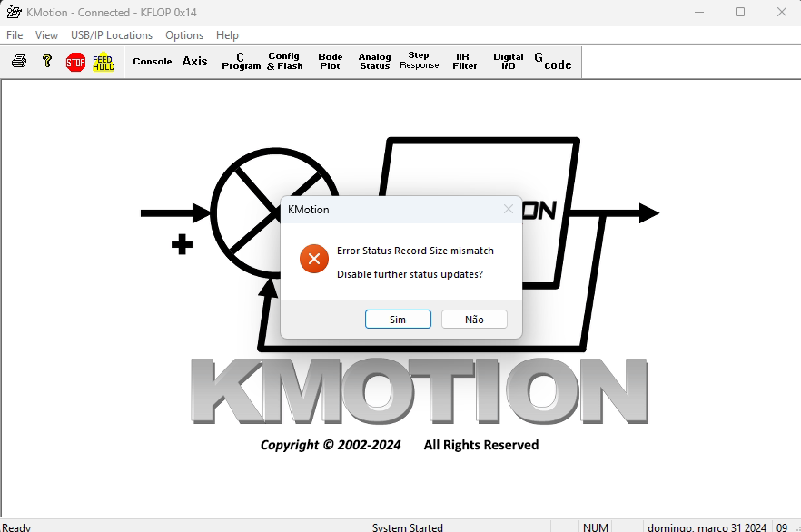The width and height of the screenshot is (801, 532).
Task: Close the KMotion error dialog
Action: [x=509, y=210]
